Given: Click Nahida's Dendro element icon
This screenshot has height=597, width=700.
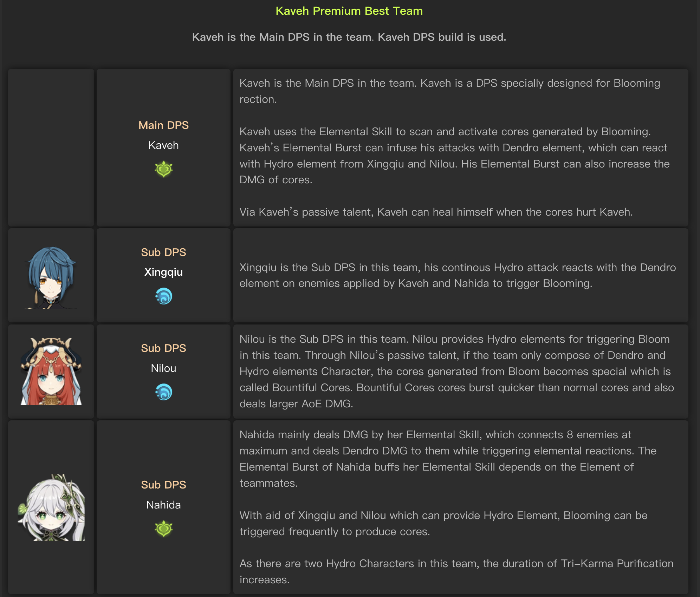Looking at the screenshot, I should point(163,529).
